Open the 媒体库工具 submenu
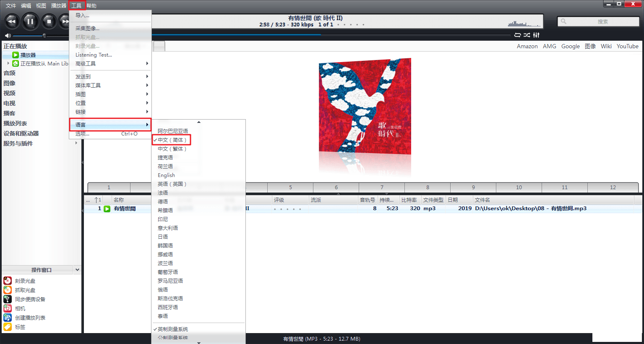Screen dimensions: 644x344 (x=110, y=85)
